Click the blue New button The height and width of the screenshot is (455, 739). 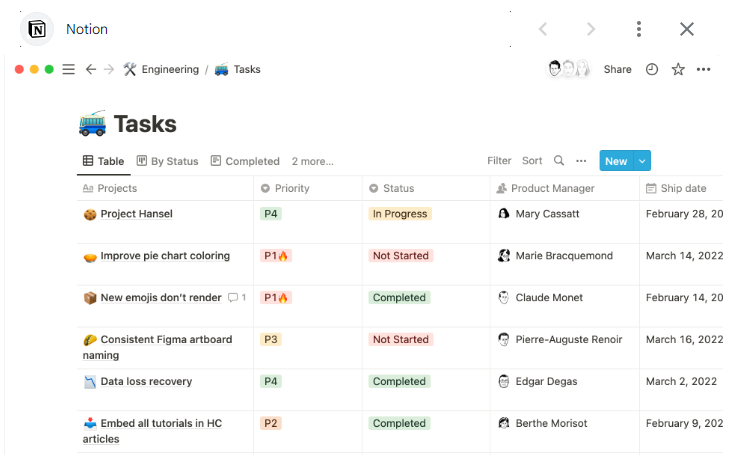point(616,161)
